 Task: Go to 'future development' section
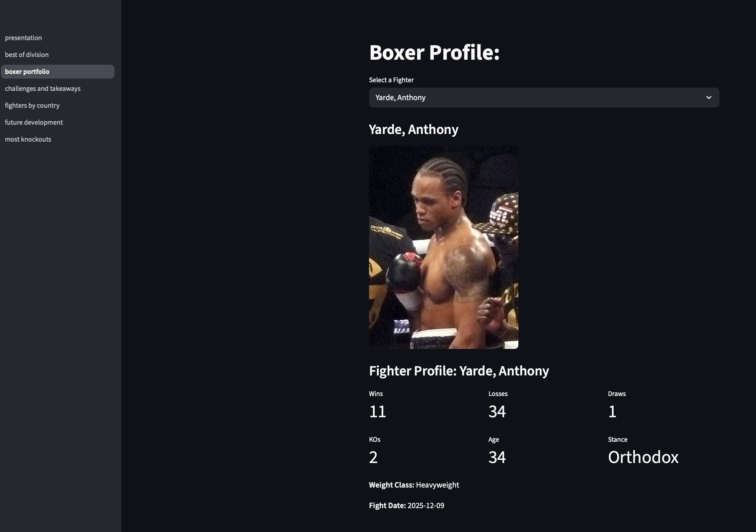[34, 122]
